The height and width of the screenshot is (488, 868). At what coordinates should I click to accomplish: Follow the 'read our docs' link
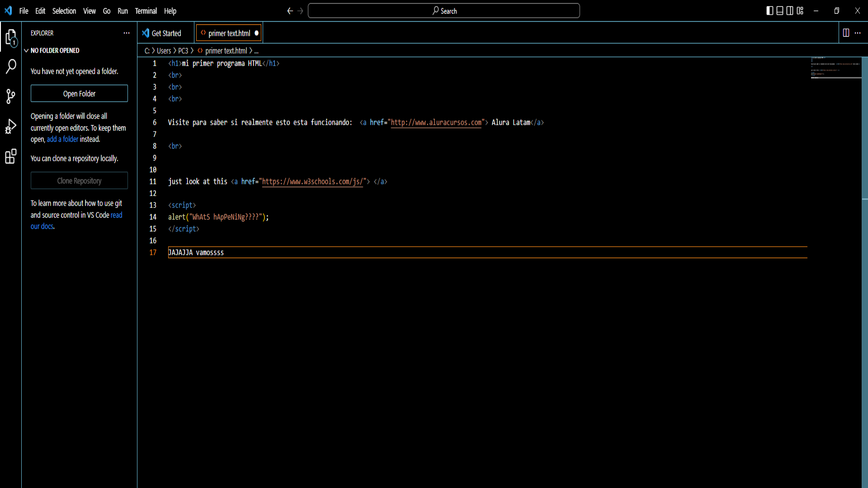click(76, 221)
